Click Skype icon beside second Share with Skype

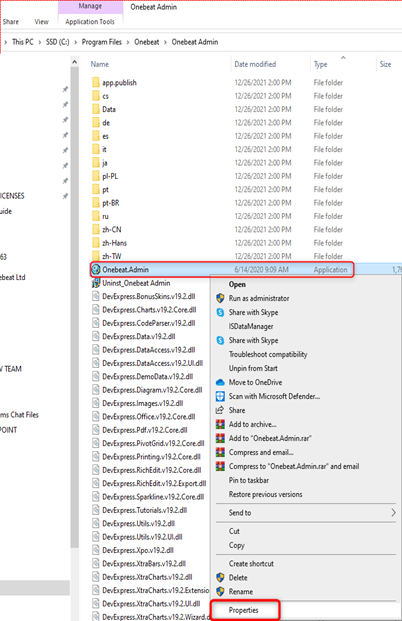[220, 340]
